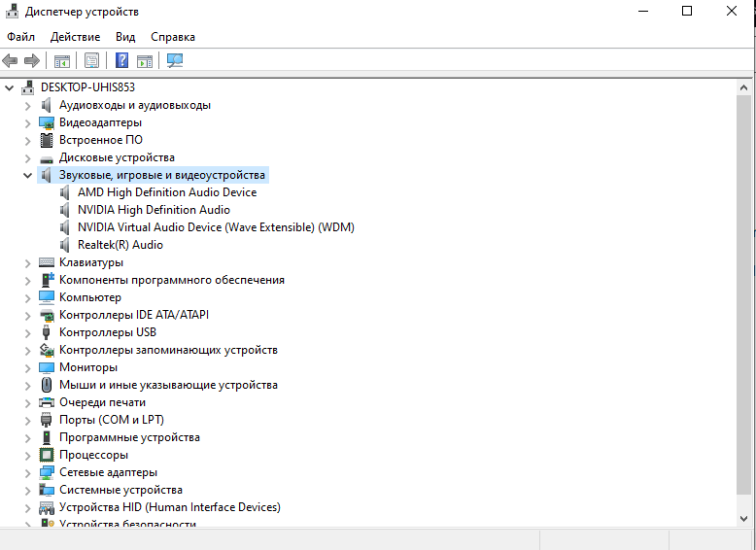
Task: Select Программные устройства label
Action: click(129, 437)
